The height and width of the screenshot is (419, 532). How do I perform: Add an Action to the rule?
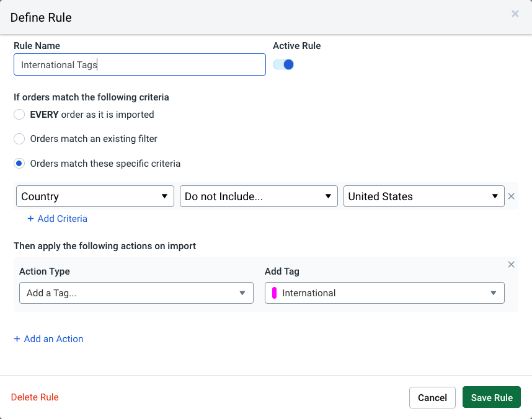click(x=48, y=338)
